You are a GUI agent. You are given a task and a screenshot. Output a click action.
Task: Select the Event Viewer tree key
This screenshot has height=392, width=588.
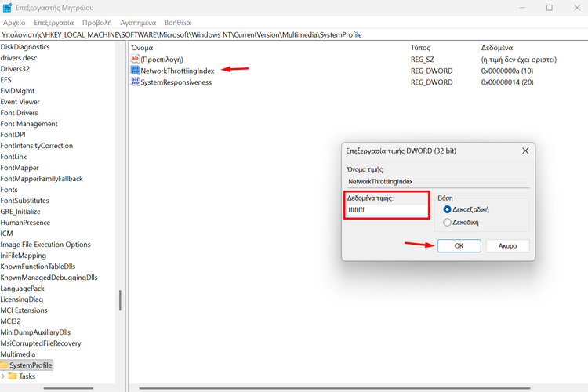tap(20, 102)
